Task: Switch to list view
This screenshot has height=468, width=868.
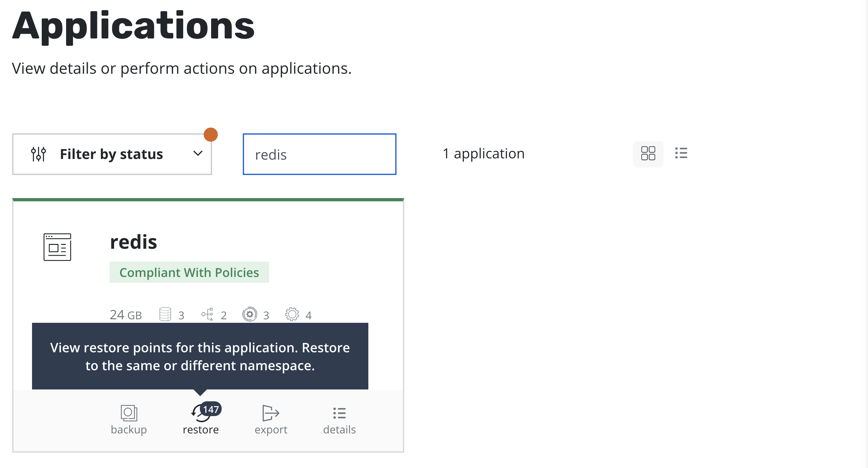Action: (x=681, y=154)
